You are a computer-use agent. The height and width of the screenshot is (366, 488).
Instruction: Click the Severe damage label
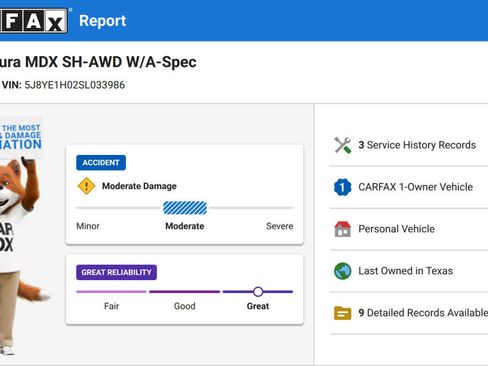point(280,226)
